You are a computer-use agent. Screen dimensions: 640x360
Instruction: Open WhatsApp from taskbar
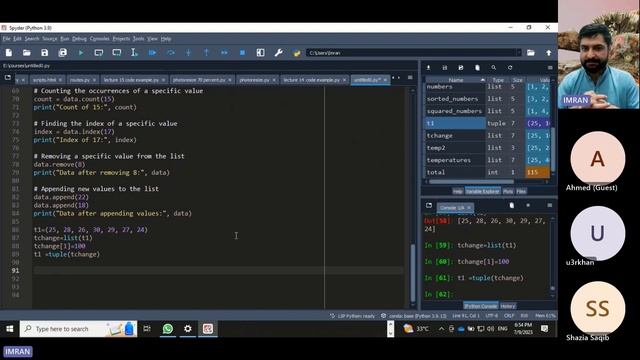pyautogui.click(x=168, y=329)
